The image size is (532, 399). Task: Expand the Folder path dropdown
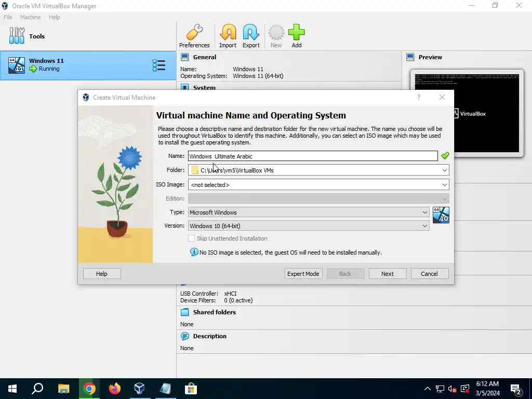pos(445,170)
